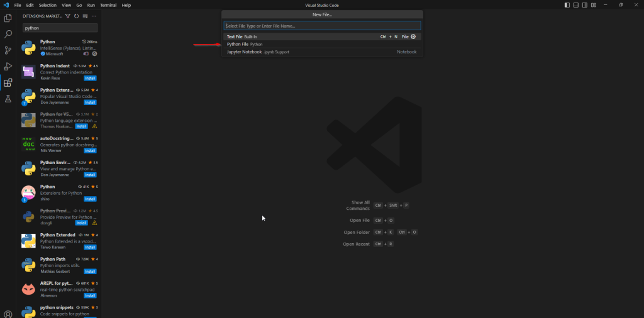The width and height of the screenshot is (644, 318).
Task: Refresh the extensions list
Action: pos(77,16)
